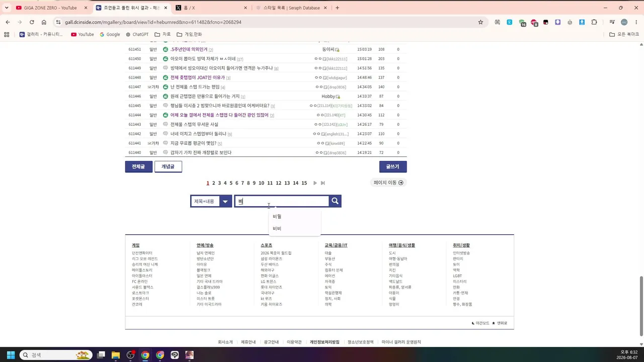Open the 청소년보호정책 footer link
644x362 pixels.
point(361,342)
